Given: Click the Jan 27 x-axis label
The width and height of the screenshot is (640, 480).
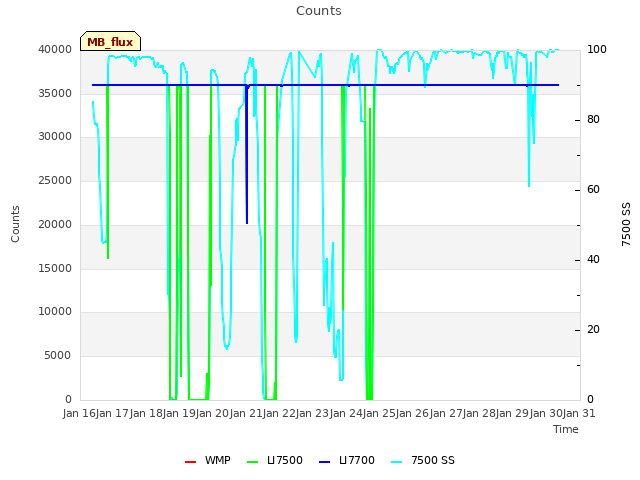Looking at the screenshot, I should tap(446, 413).
